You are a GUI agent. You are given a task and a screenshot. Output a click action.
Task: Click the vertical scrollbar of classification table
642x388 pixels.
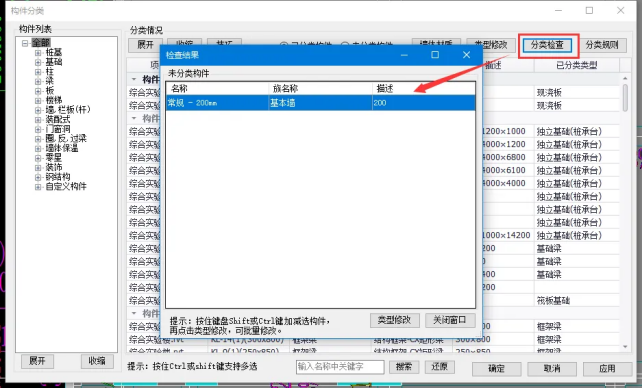click(625, 212)
